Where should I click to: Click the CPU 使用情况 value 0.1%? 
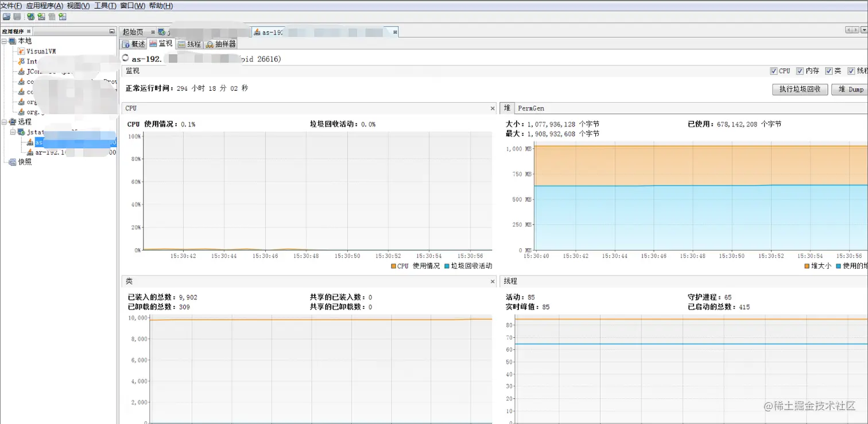pos(188,124)
